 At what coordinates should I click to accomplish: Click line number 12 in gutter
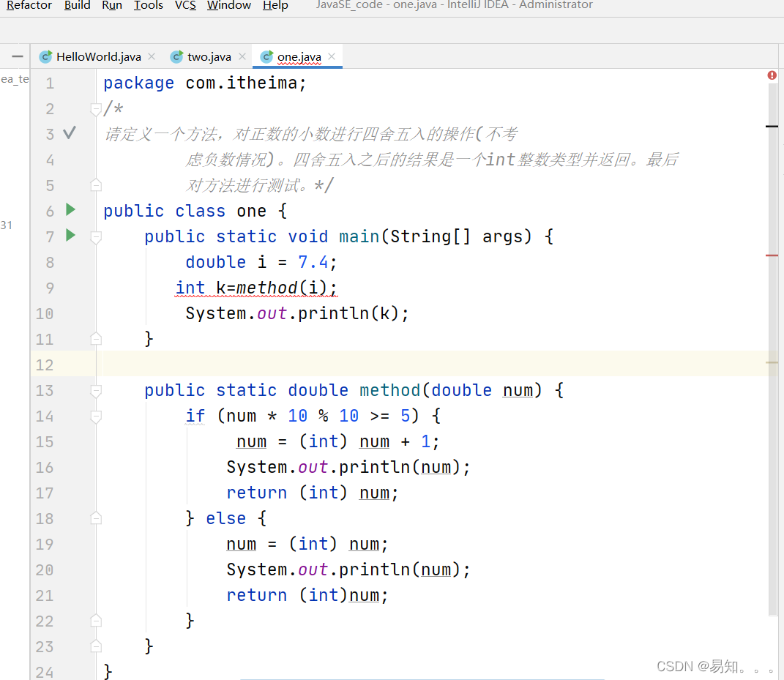[45, 365]
